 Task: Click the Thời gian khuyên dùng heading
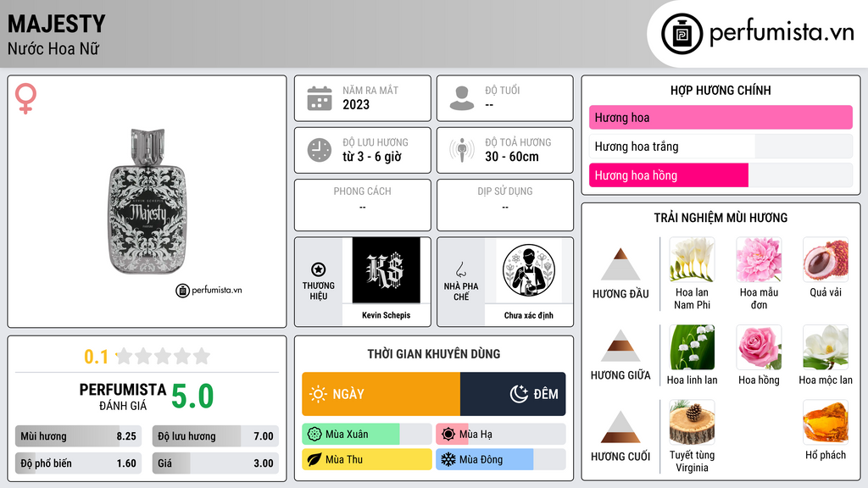(x=434, y=353)
